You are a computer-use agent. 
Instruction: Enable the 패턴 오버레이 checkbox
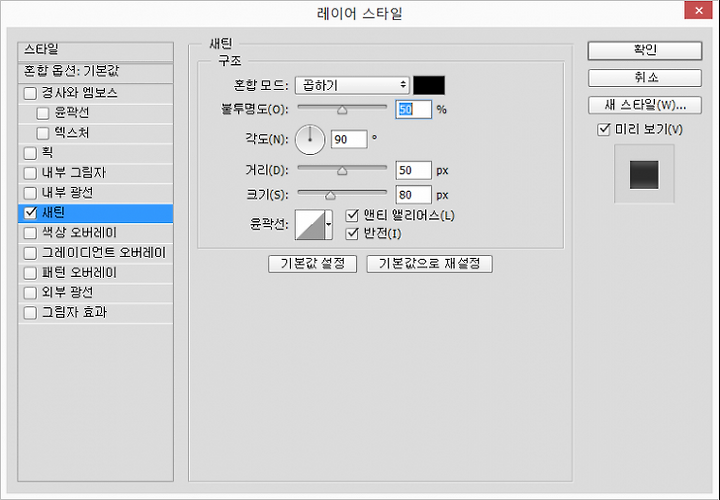click(30, 273)
